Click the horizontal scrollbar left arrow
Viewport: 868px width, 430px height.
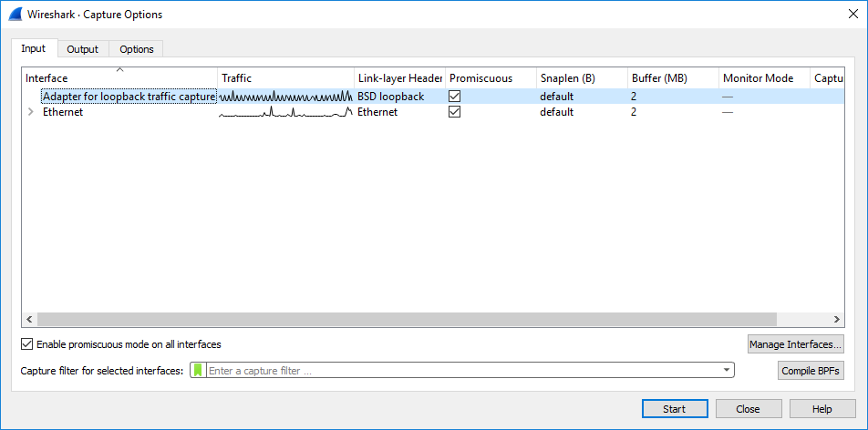point(29,320)
